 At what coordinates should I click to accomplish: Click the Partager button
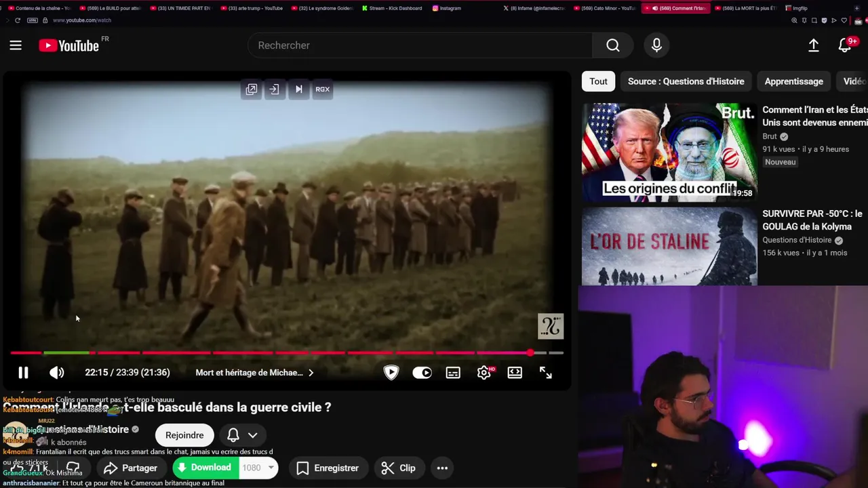[x=131, y=468]
